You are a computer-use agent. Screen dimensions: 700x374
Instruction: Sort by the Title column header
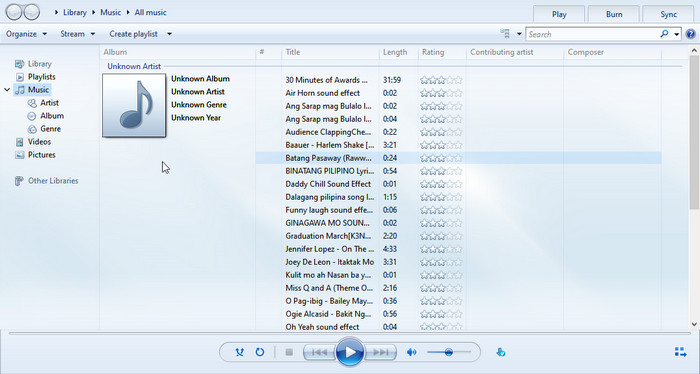pos(330,52)
